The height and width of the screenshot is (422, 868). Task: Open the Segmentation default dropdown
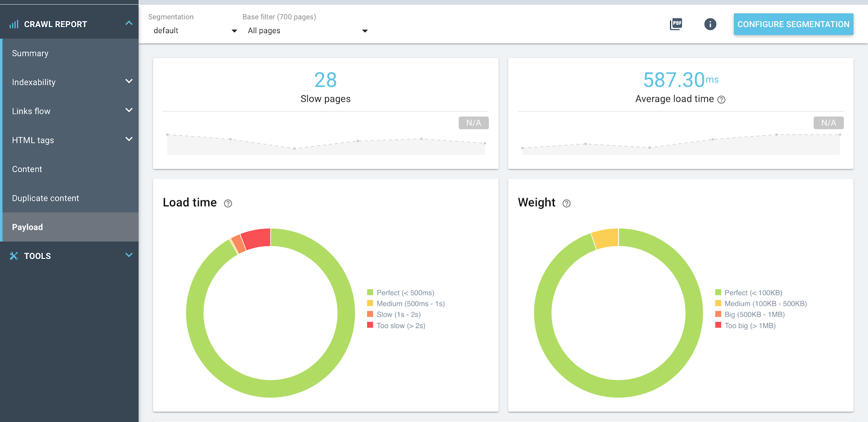(195, 30)
